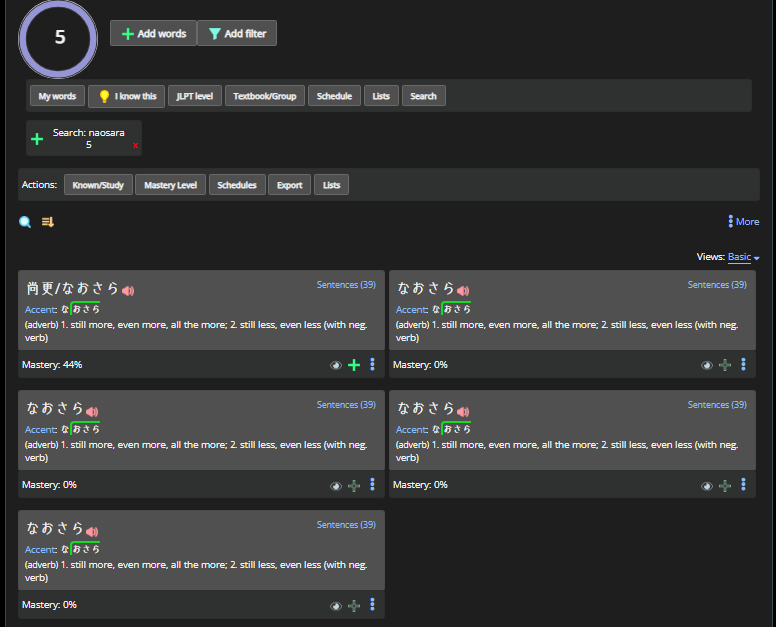Image resolution: width=776 pixels, height=627 pixels.
Task: Click plus icon on the bottom-left card
Action: (x=353, y=605)
